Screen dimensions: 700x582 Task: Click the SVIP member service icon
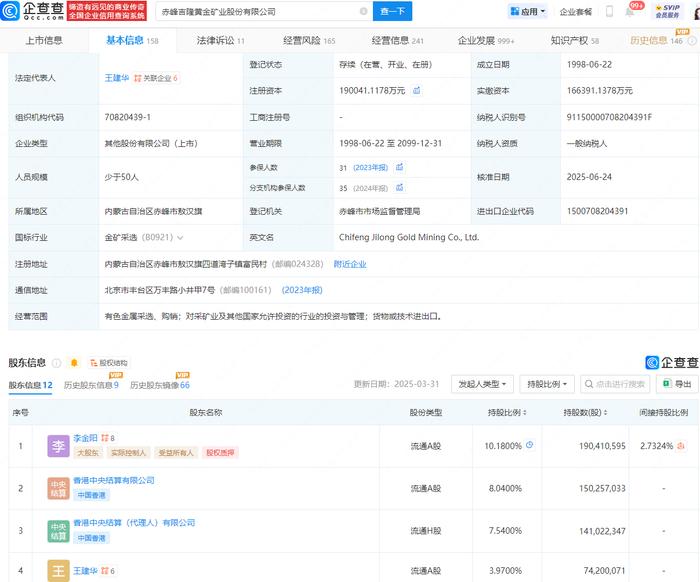pyautogui.click(x=667, y=11)
